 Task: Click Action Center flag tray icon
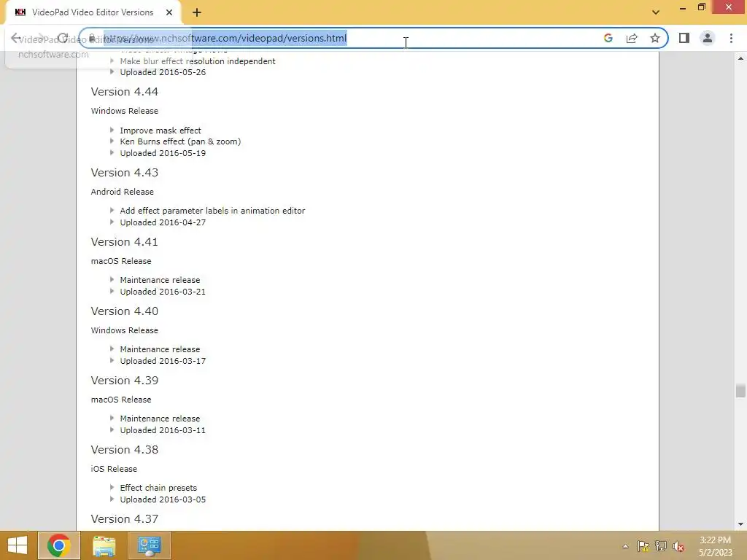point(643,546)
